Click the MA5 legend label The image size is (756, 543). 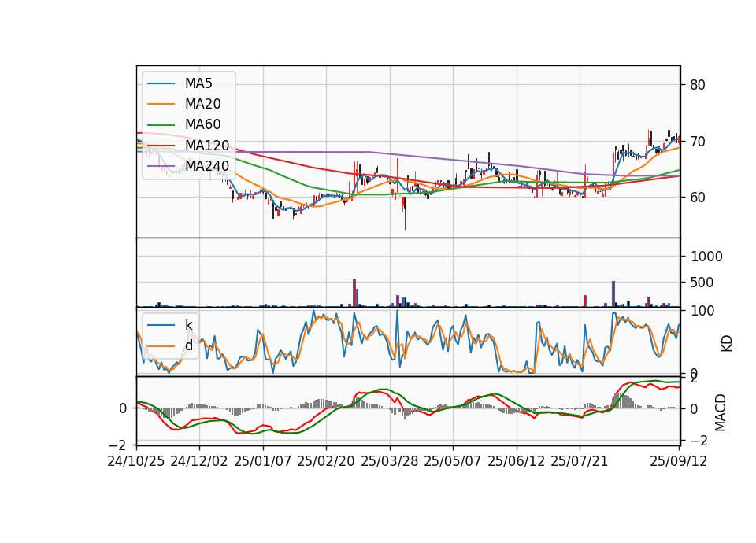[x=198, y=83]
